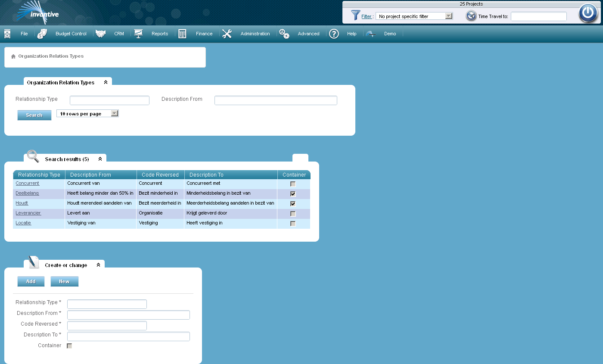Open the Finance menu

[204, 34]
